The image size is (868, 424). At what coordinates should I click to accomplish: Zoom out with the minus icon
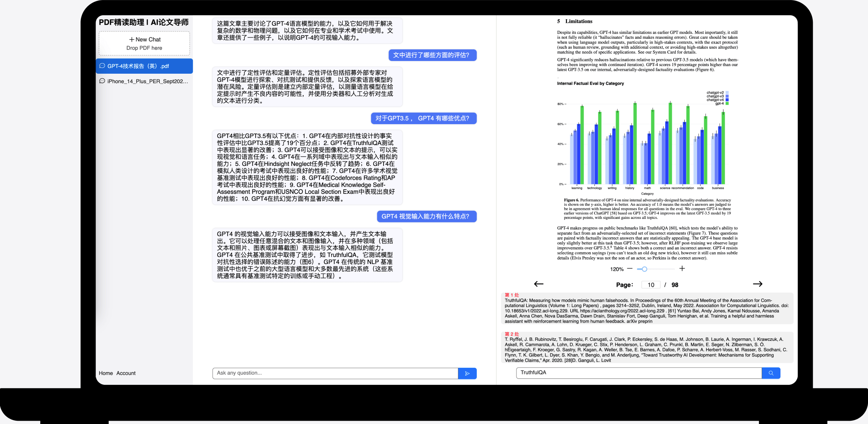tap(630, 269)
